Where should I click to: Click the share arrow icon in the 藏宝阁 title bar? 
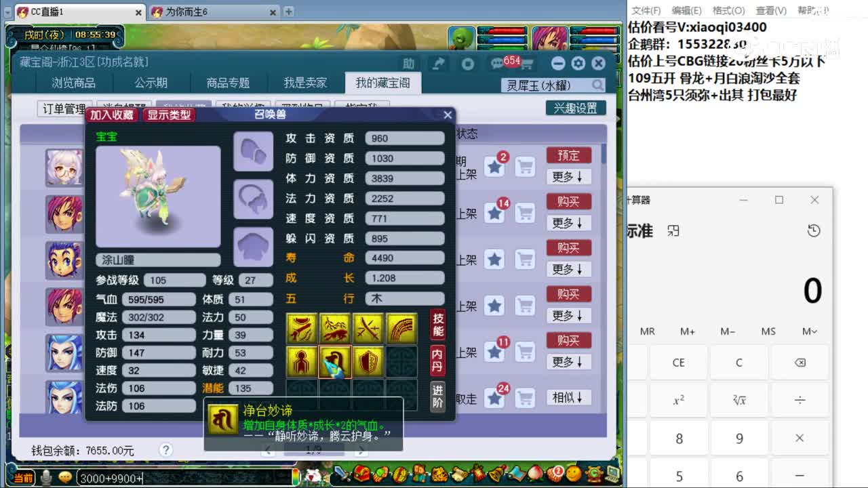click(439, 63)
